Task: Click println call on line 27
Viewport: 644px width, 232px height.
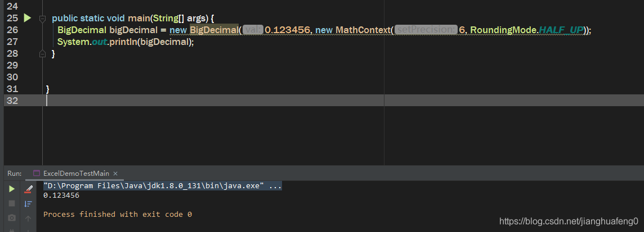Action: pyautogui.click(x=123, y=42)
